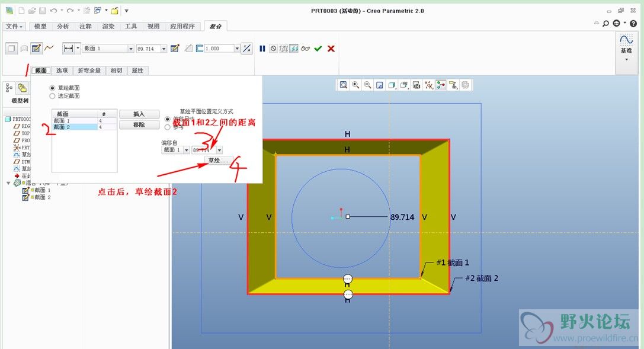Image resolution: width=644 pixels, height=349 pixels.
Task: Expand the Datum group dropdown
Action: 626,59
